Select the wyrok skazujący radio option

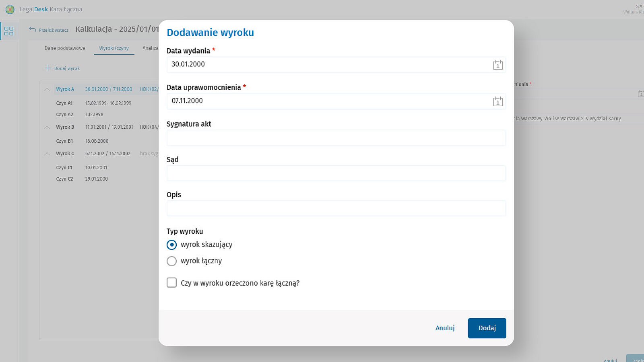171,245
